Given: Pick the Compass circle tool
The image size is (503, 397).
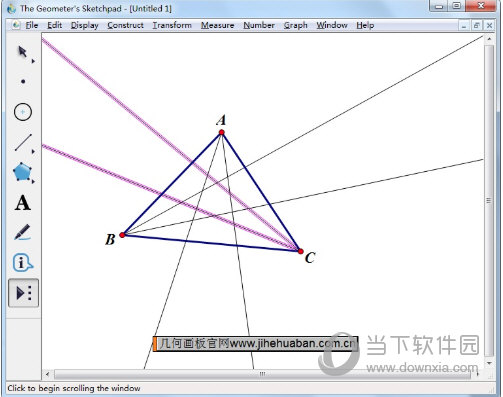Looking at the screenshot, I should pos(23,112).
